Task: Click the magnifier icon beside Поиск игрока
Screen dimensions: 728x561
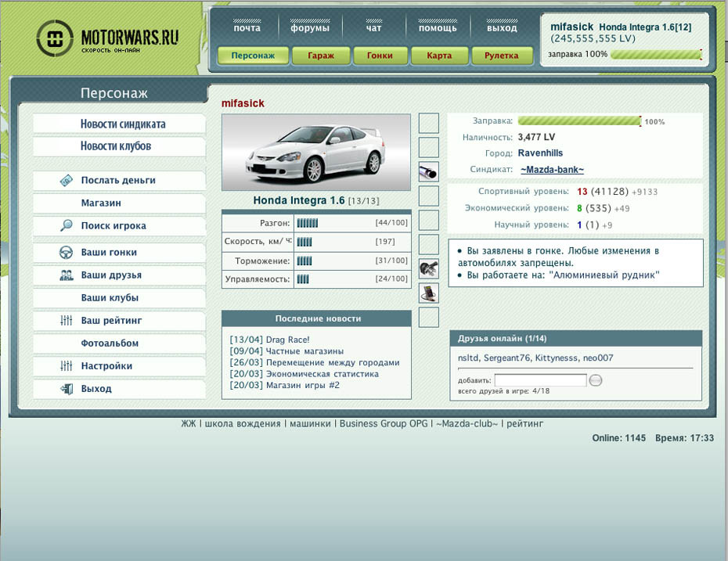Action: (67, 225)
